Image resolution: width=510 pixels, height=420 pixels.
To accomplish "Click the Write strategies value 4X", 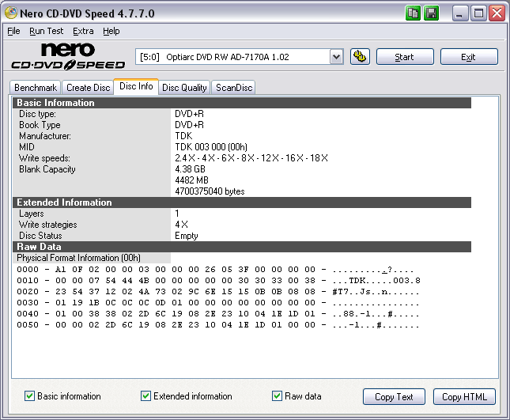I will [x=182, y=225].
